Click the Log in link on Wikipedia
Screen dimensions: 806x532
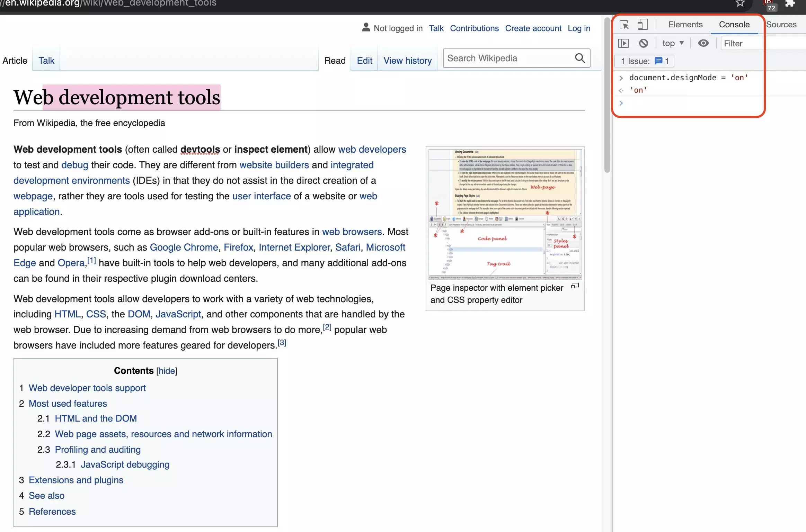point(579,27)
